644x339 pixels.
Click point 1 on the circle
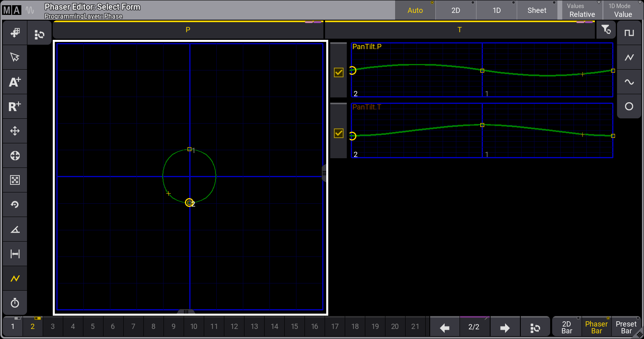pyautogui.click(x=189, y=149)
